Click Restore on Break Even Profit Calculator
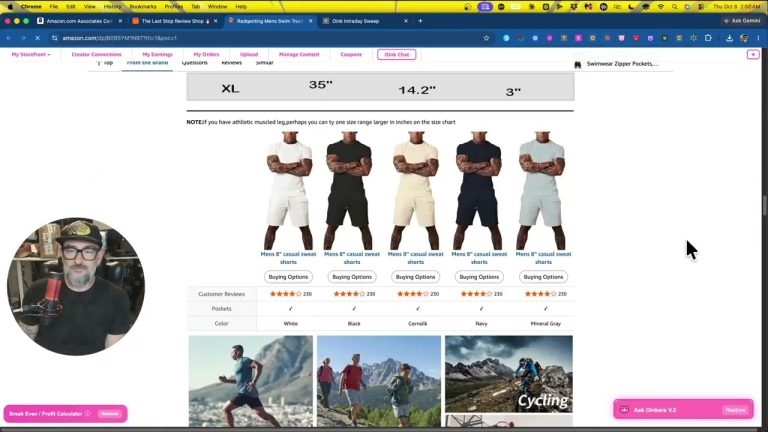The height and width of the screenshot is (432, 768). click(110, 414)
